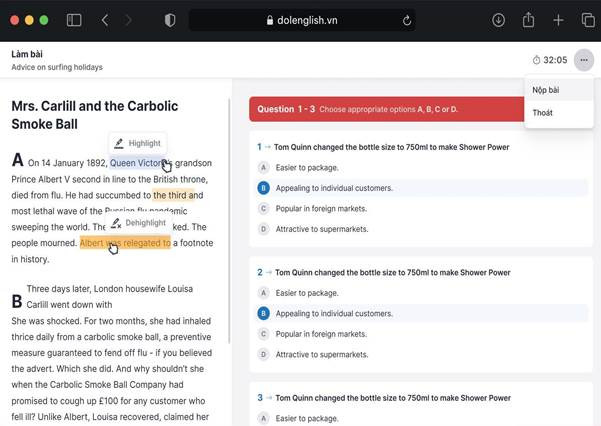The height and width of the screenshot is (426, 601).
Task: Show the tab overview icon
Action: click(587, 20)
